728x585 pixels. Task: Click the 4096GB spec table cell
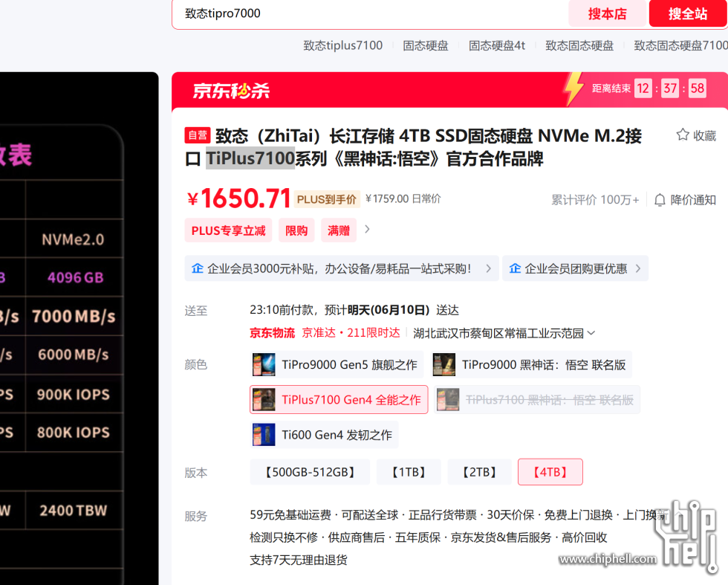pyautogui.click(x=75, y=277)
